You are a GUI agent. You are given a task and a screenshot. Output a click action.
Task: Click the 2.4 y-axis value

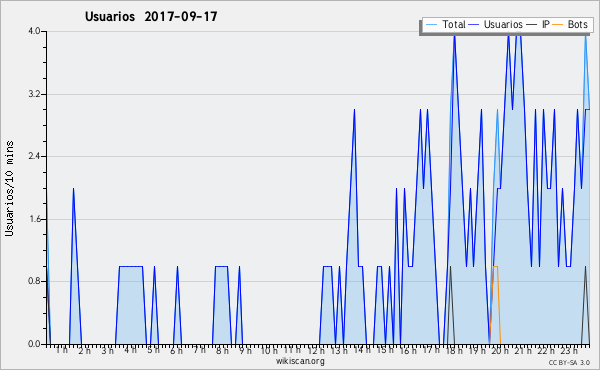click(x=34, y=156)
